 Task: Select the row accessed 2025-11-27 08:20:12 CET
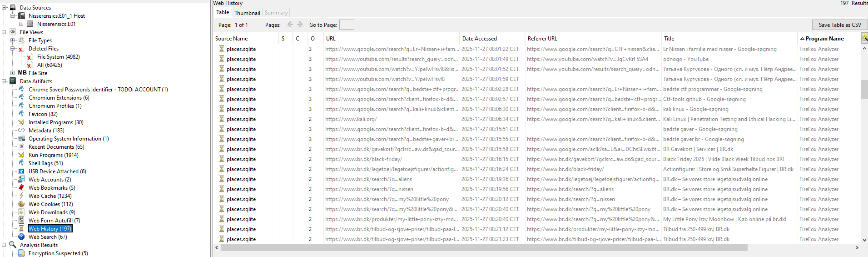[x=537, y=199]
